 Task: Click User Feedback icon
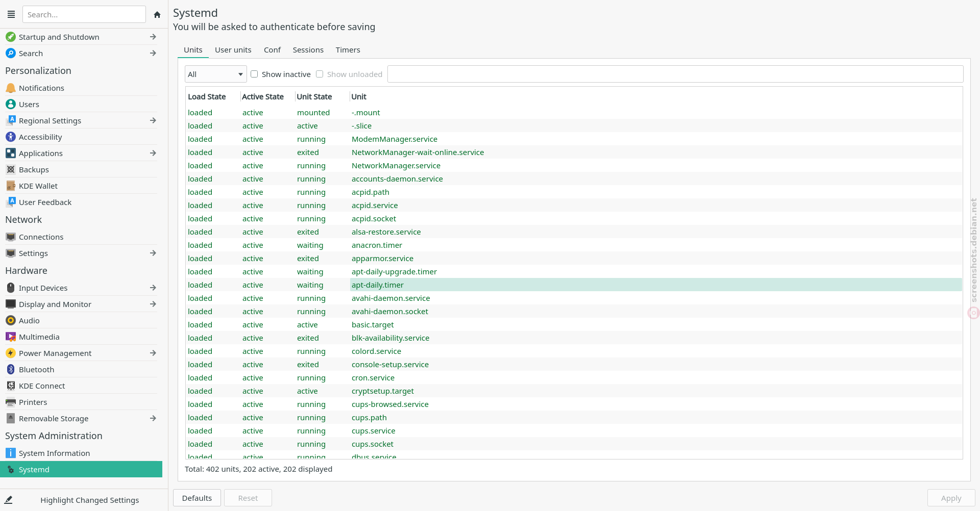point(11,202)
